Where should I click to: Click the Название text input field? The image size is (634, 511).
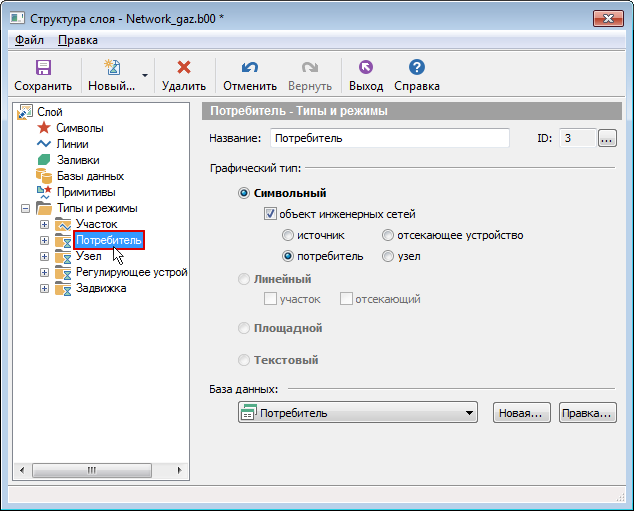388,138
